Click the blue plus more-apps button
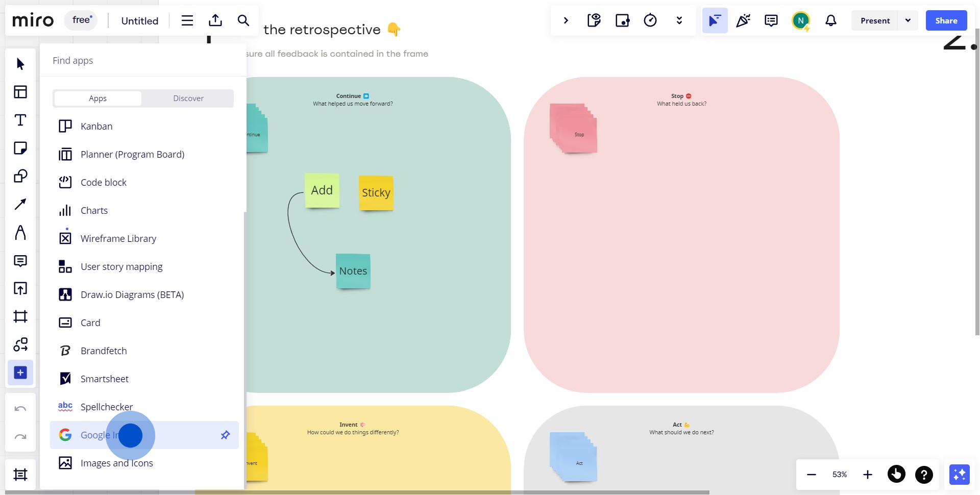 point(20,373)
